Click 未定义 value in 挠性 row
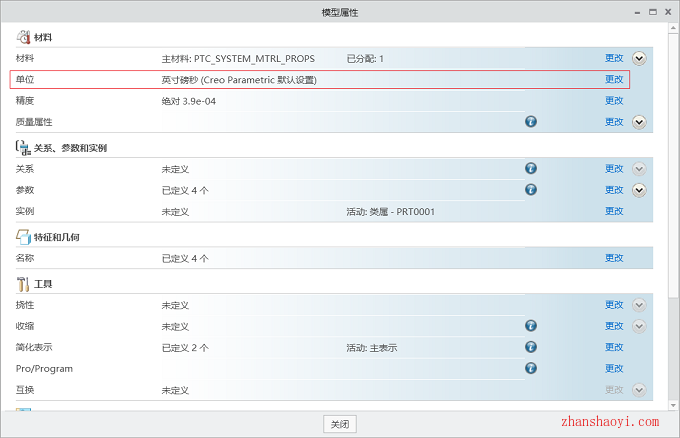 click(175, 305)
